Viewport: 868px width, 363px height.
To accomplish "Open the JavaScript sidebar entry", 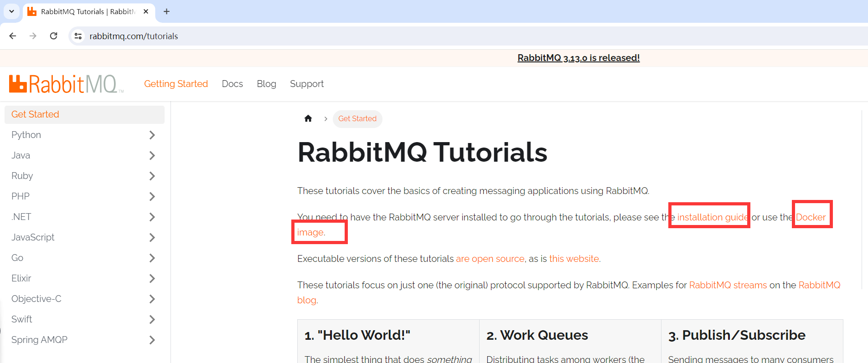I will pos(33,237).
